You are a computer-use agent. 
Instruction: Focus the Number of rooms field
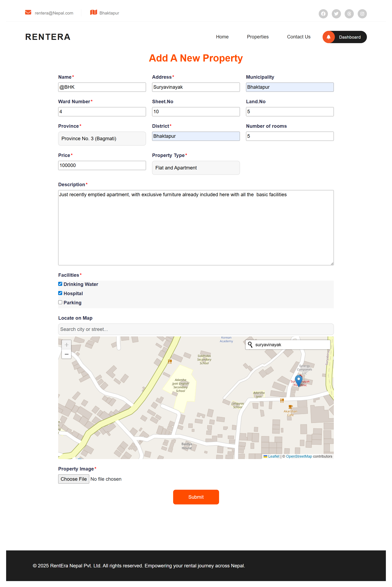tap(290, 136)
